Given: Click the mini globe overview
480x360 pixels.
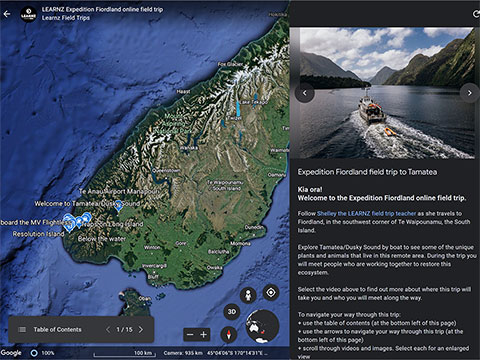Looking at the screenshot, I should [262, 326].
